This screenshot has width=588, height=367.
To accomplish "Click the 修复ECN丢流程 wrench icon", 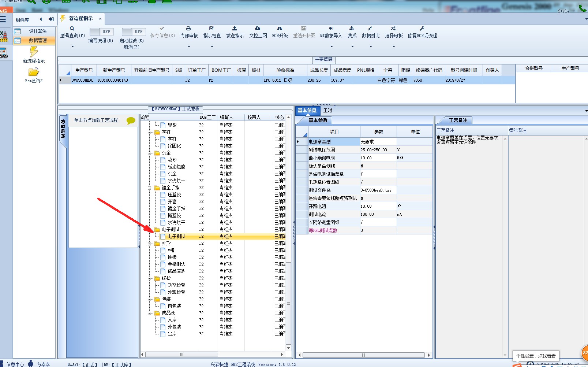I will tap(422, 28).
